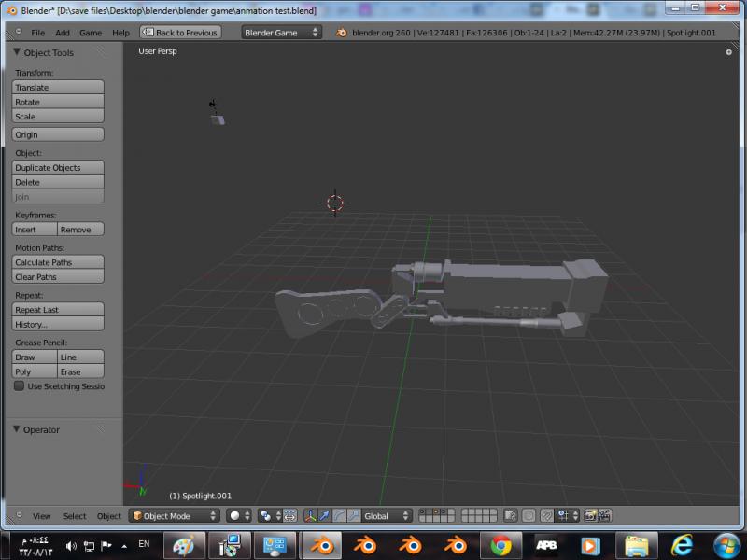Enable the translate manipulator arrow
Viewport: 747px width, 560px height.
324,516
